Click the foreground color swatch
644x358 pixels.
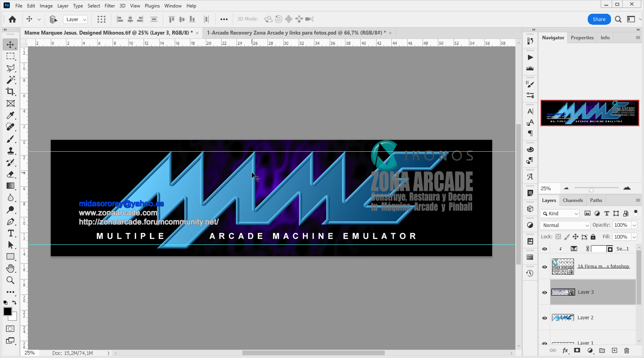(x=8, y=312)
